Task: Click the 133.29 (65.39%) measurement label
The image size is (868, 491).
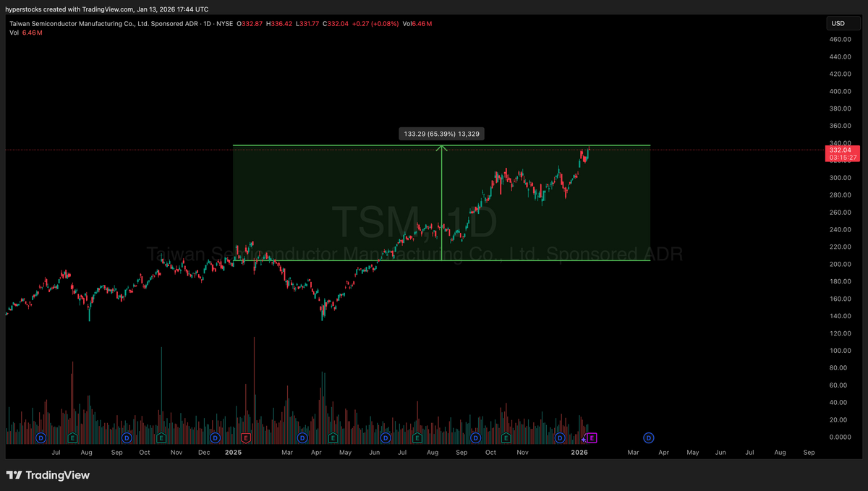Action: [441, 133]
